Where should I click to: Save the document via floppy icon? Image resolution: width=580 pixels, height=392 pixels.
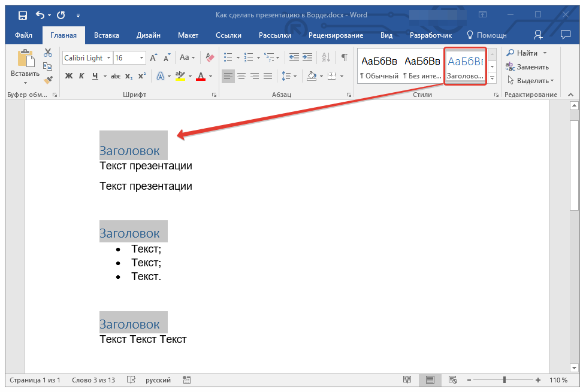(x=22, y=15)
